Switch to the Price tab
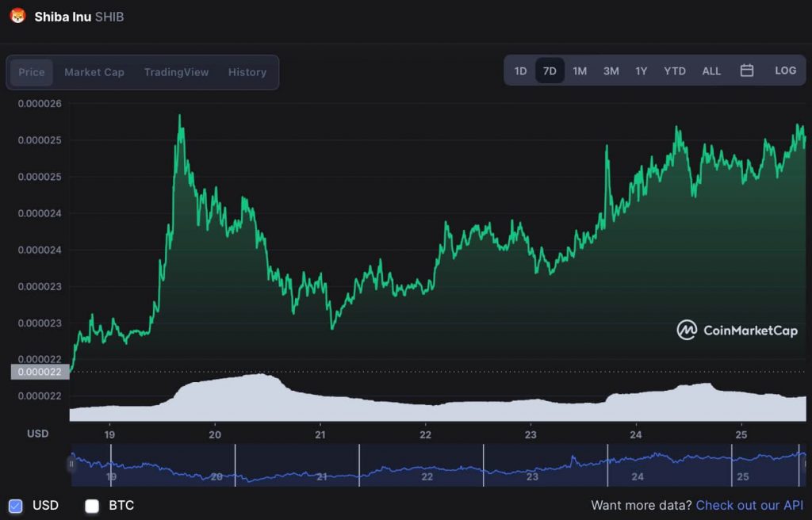This screenshot has height=520, width=812. (32, 72)
